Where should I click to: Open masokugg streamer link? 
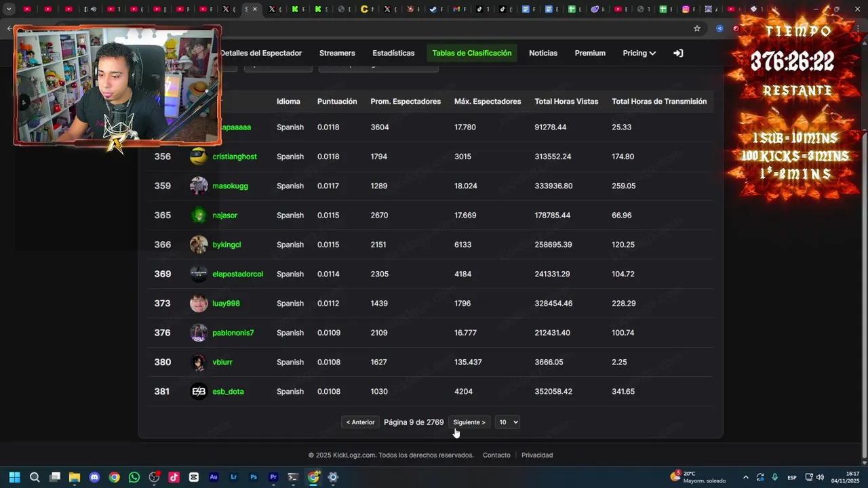(230, 186)
